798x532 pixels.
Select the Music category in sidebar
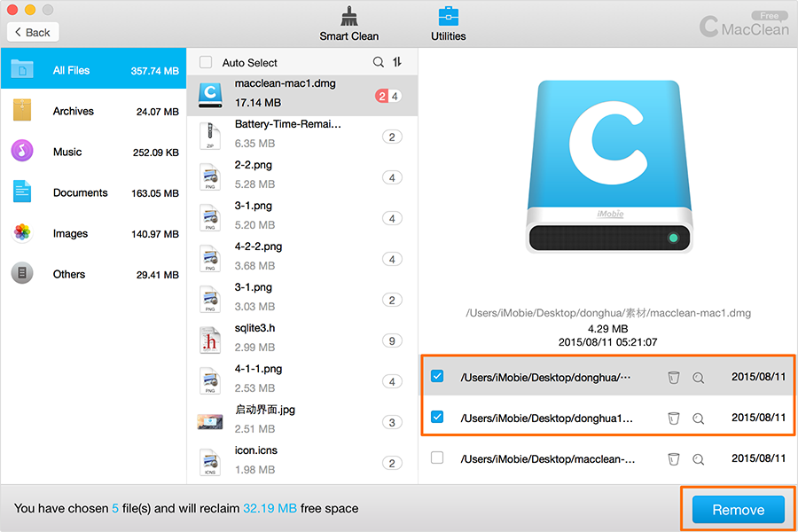[x=67, y=152]
